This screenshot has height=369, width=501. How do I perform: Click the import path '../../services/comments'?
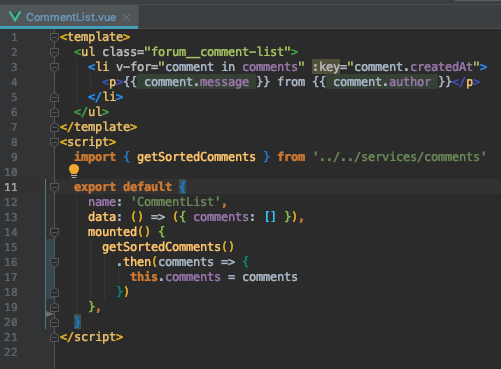tap(399, 157)
